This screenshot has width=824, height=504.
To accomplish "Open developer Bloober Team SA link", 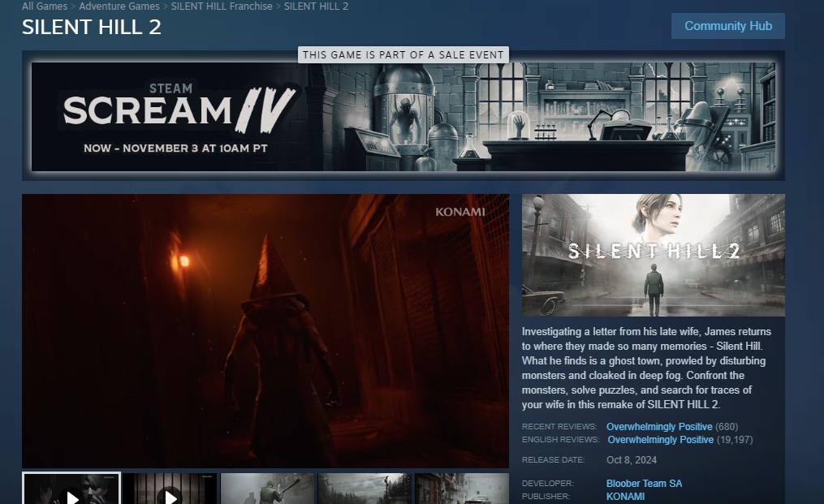I will click(x=644, y=484).
